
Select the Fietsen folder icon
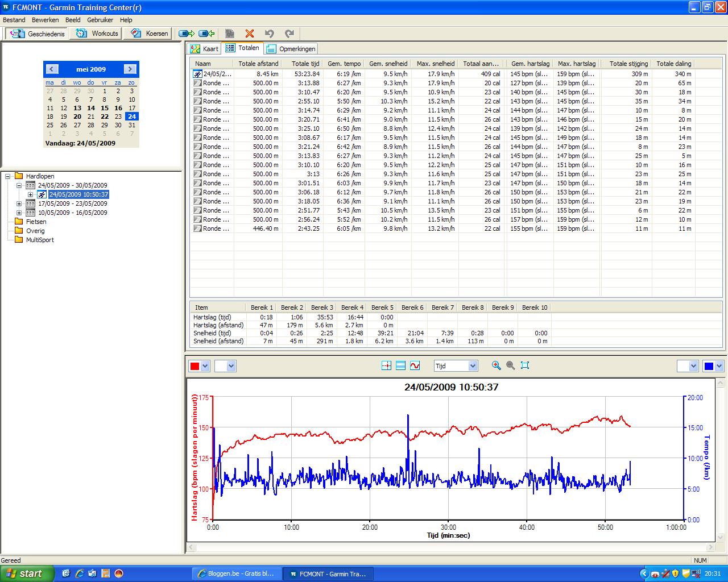[x=19, y=222]
